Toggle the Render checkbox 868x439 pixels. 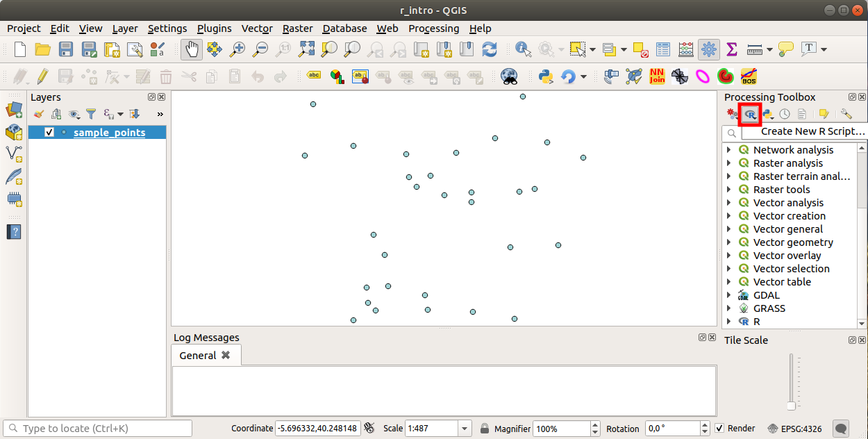pyautogui.click(x=719, y=429)
